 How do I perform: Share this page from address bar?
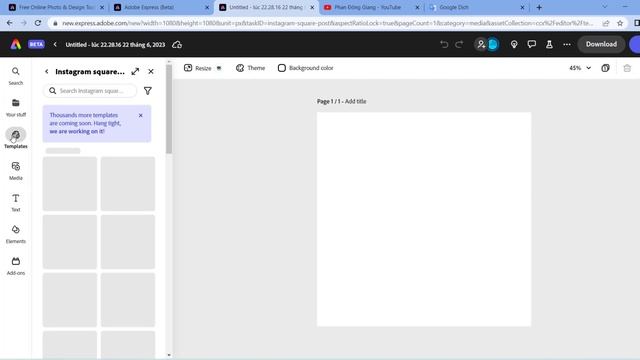606,23
